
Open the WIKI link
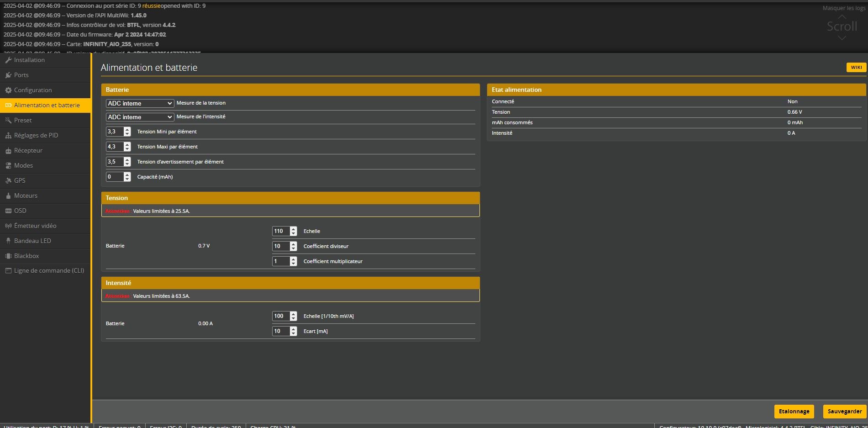tap(856, 68)
